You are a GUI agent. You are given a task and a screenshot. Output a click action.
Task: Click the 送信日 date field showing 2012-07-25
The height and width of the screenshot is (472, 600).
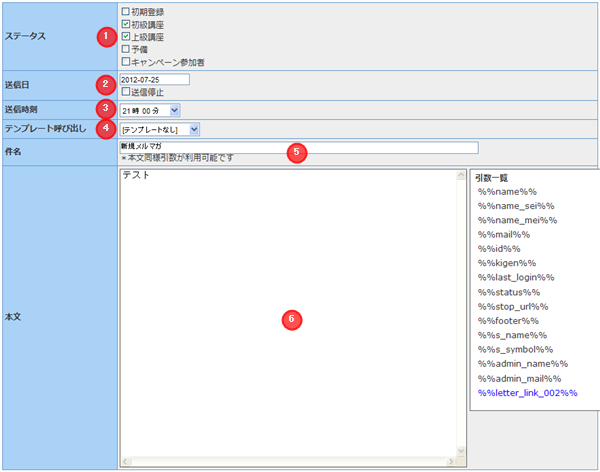pos(153,80)
